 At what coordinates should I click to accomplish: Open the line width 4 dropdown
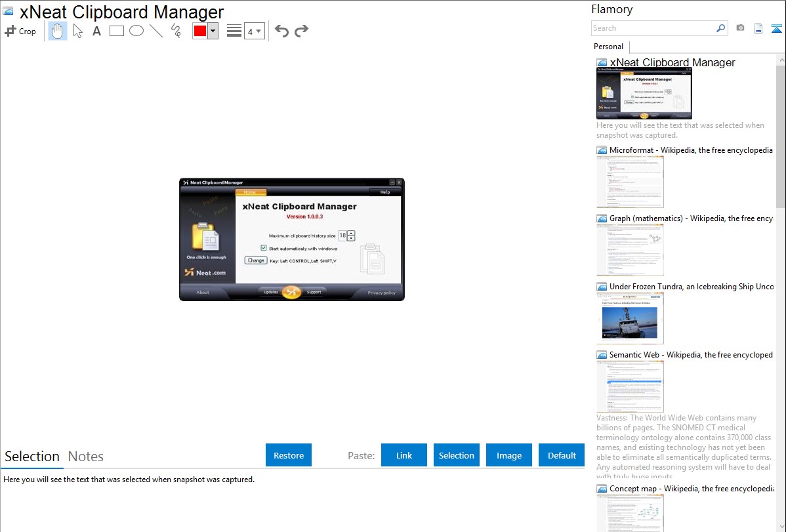coord(254,31)
